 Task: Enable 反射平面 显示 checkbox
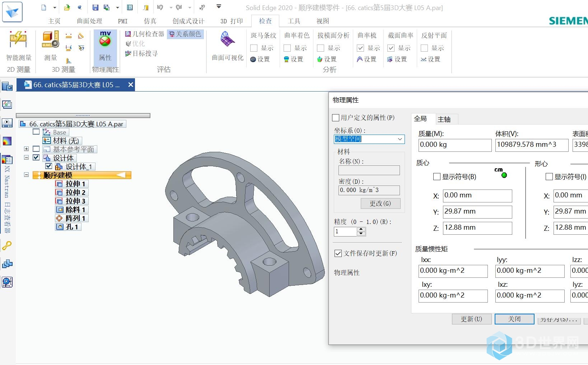(424, 48)
